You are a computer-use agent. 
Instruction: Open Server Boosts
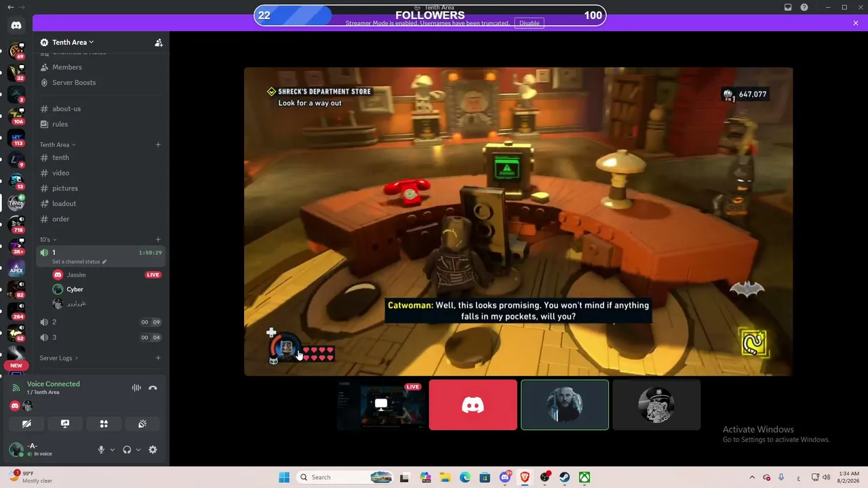pos(101,83)
